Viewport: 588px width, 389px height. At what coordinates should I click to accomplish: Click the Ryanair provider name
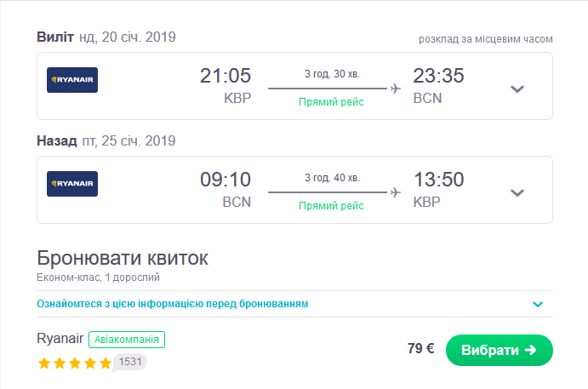[x=60, y=339]
